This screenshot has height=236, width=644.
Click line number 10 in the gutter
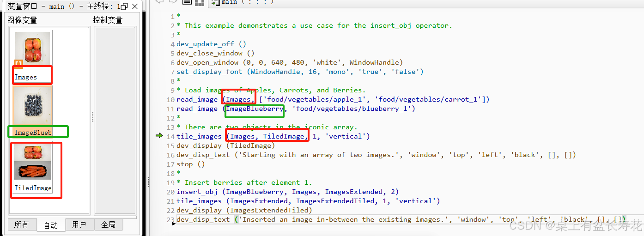point(171,100)
